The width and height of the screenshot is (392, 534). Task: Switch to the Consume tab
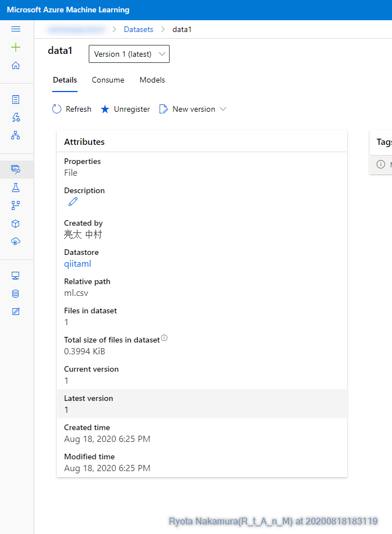coord(108,80)
